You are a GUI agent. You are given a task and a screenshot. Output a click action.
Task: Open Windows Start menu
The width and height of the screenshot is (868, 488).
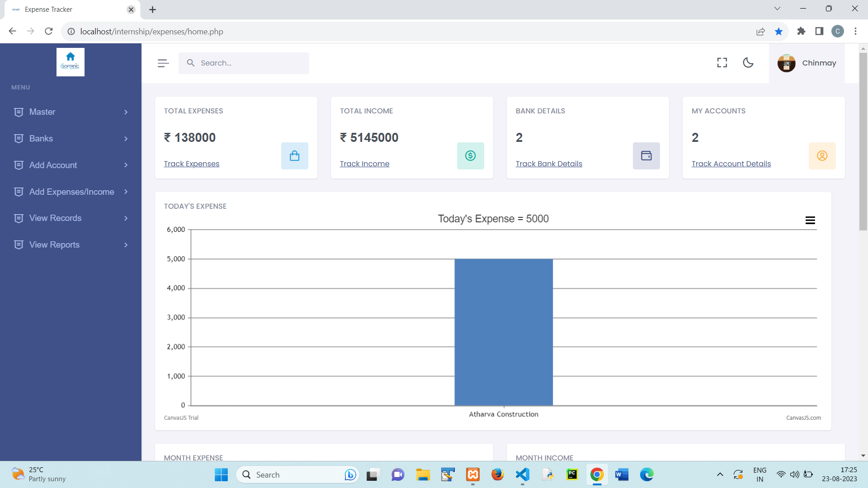pyautogui.click(x=221, y=474)
